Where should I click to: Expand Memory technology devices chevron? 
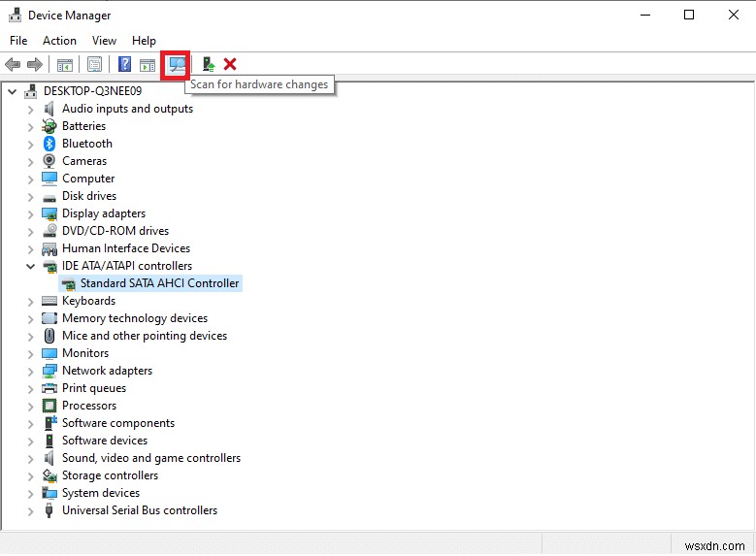click(30, 319)
